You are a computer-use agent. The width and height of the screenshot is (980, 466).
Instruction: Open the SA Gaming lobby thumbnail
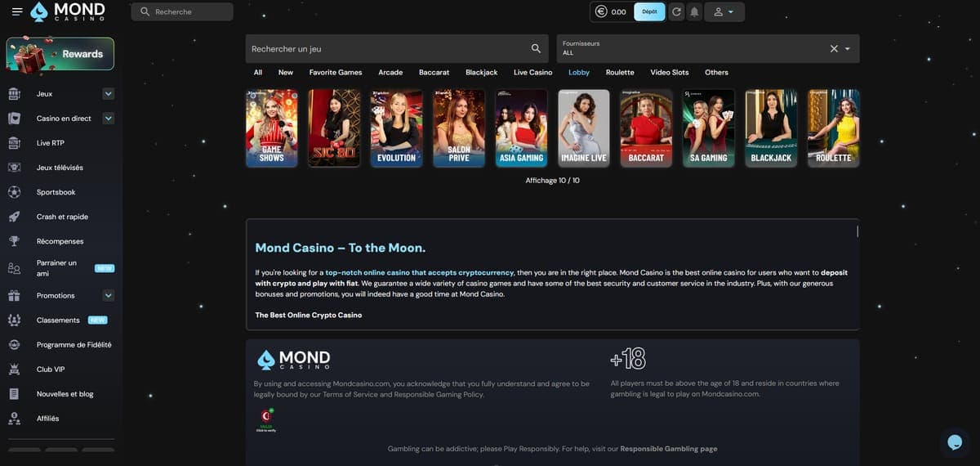click(709, 128)
